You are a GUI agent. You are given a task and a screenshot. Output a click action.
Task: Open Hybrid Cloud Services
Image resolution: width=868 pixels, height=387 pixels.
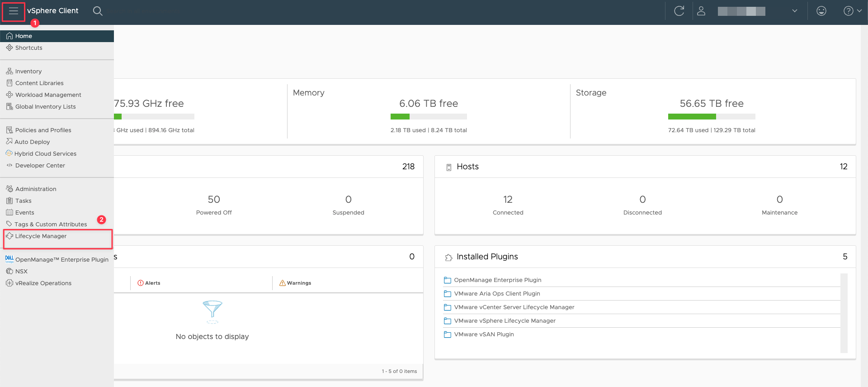coord(57,154)
